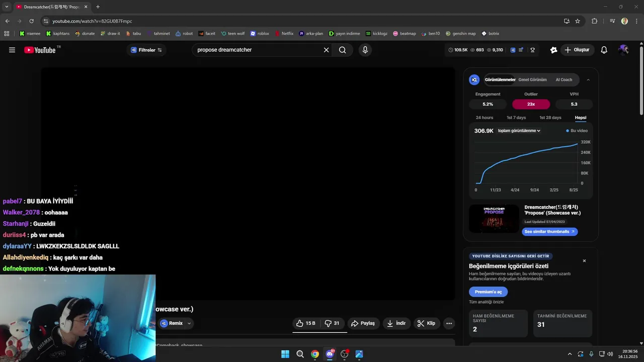
Task: Click the Engagement 5.2% value
Action: [x=488, y=104]
